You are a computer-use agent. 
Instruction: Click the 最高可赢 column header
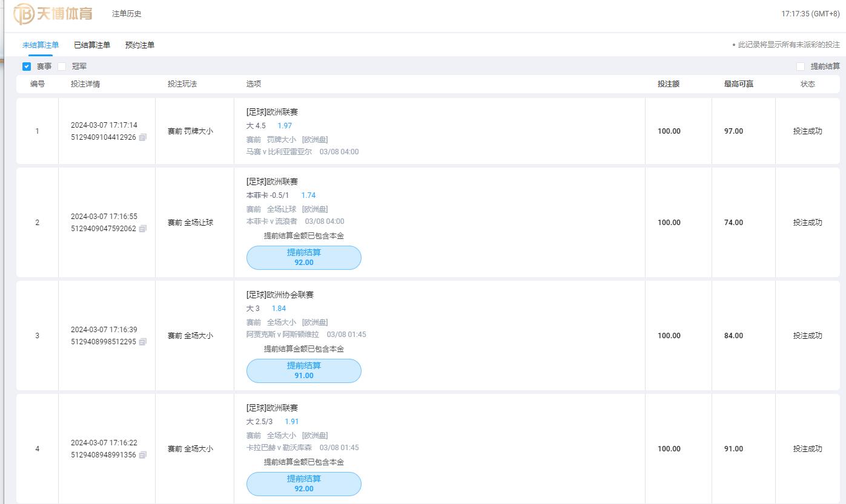coord(738,84)
